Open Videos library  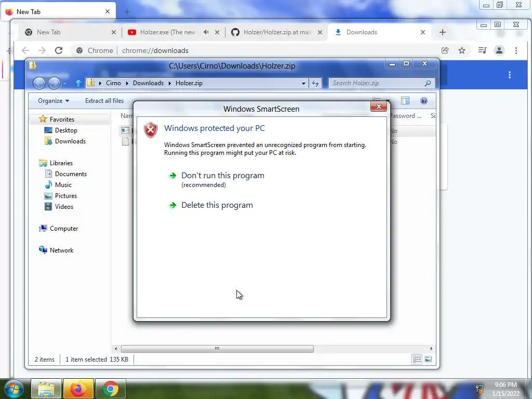pos(64,207)
